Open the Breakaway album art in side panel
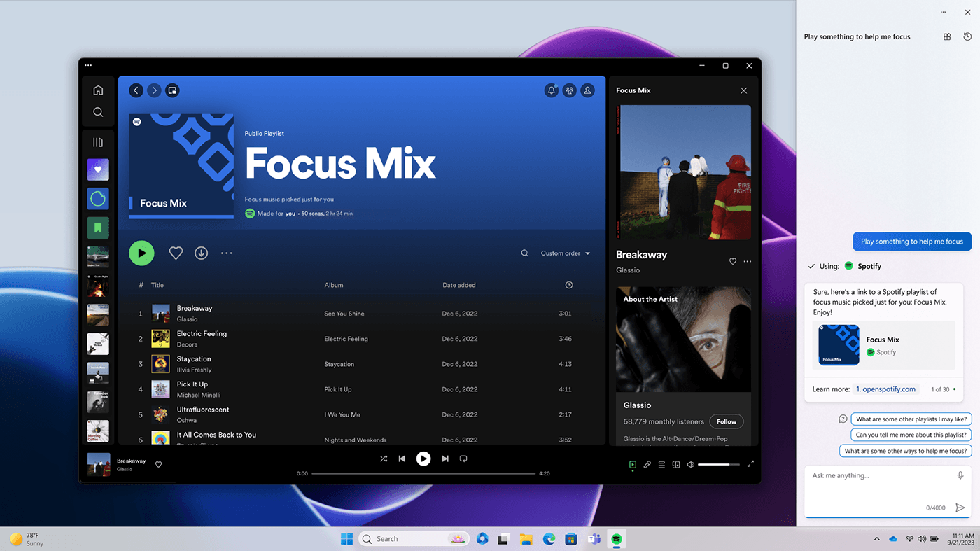Image resolution: width=980 pixels, height=551 pixels. coord(684,172)
